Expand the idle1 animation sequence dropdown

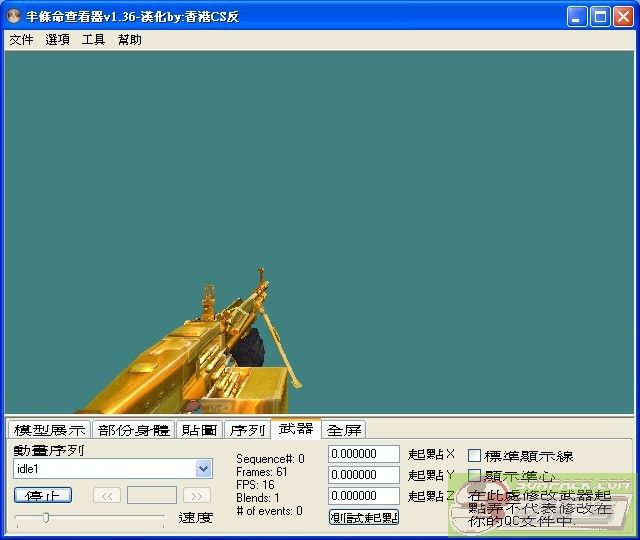tap(204, 468)
